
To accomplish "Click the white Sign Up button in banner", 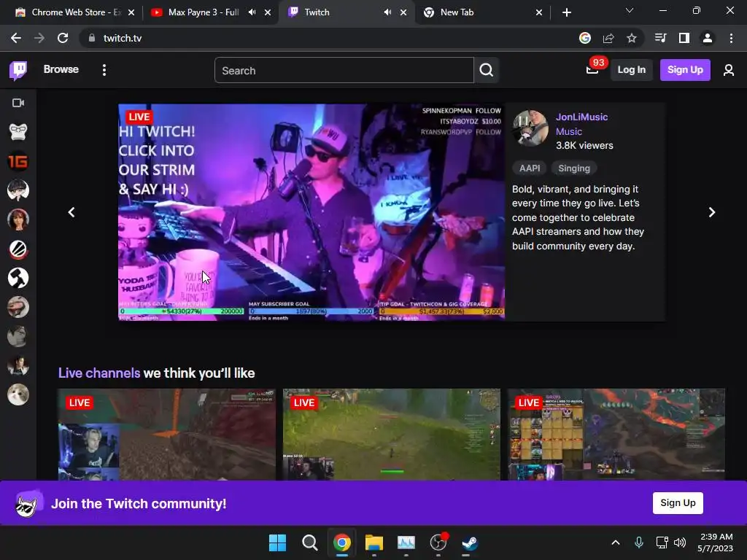I will (678, 503).
